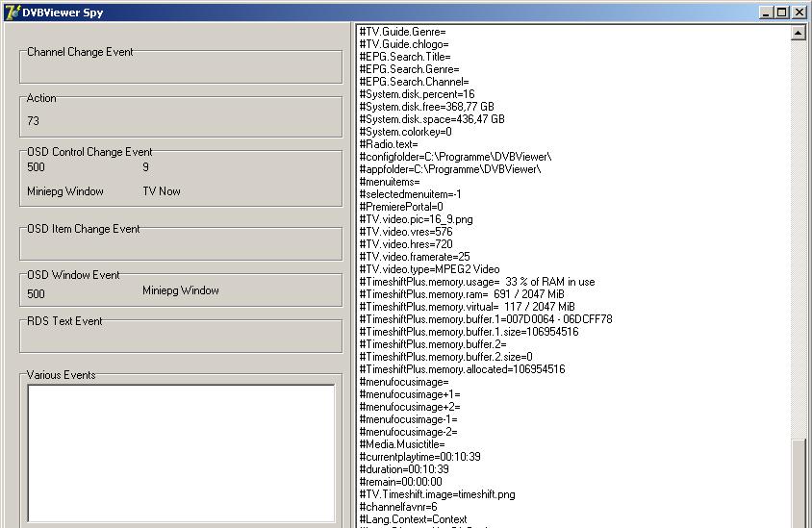The height and width of the screenshot is (528, 812).
Task: Select line '#TV.video.hres=720'
Action: pos(406,244)
